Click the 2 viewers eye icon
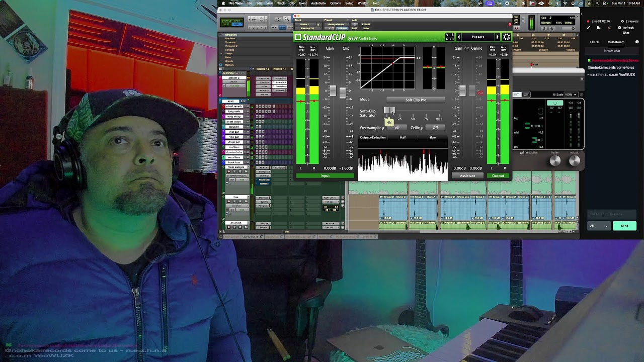 click(622, 21)
